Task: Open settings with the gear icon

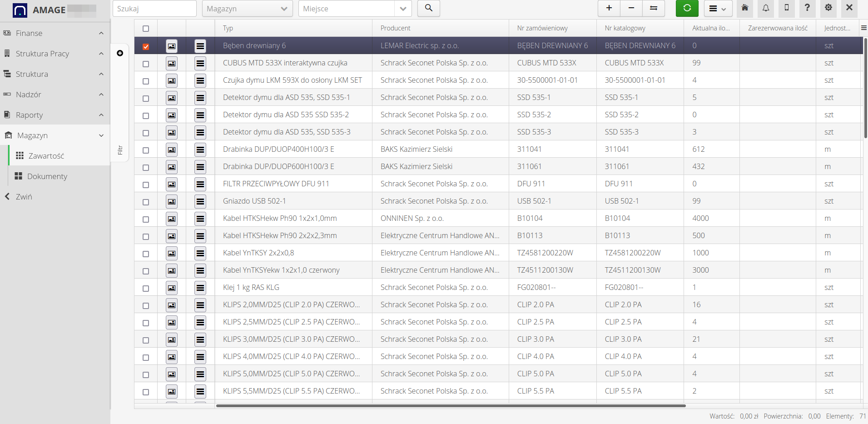Action: pyautogui.click(x=828, y=8)
